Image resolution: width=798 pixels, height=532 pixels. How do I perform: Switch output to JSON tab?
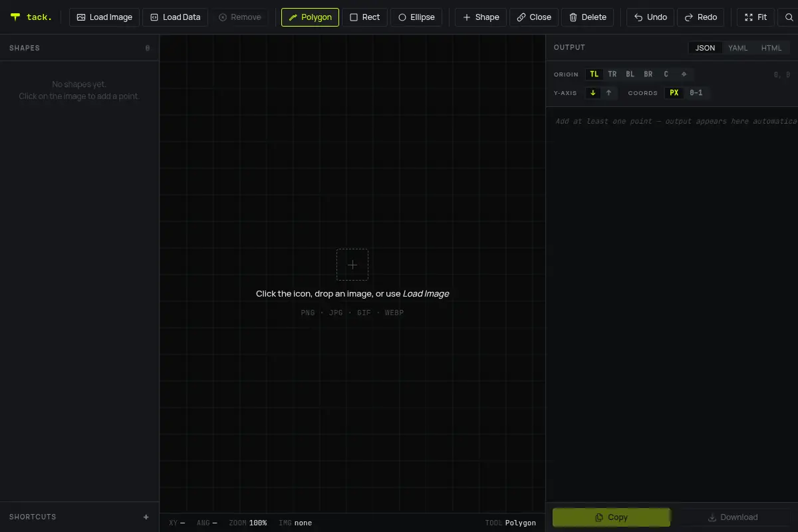pos(705,48)
